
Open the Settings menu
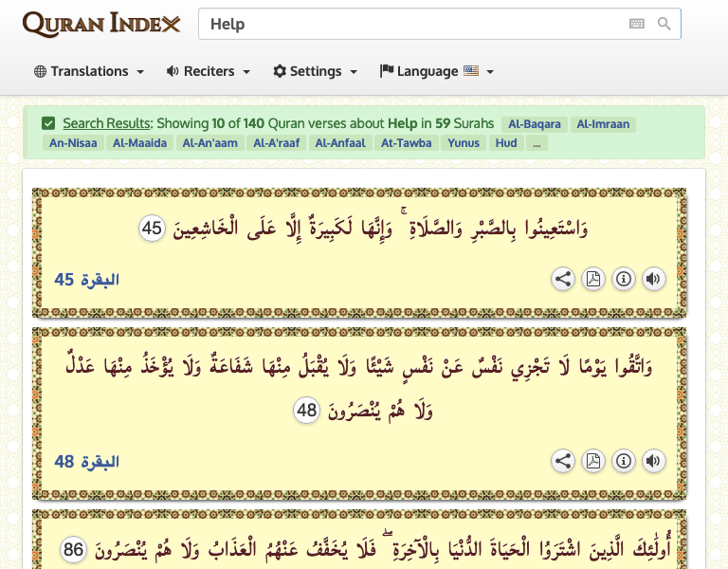[315, 71]
